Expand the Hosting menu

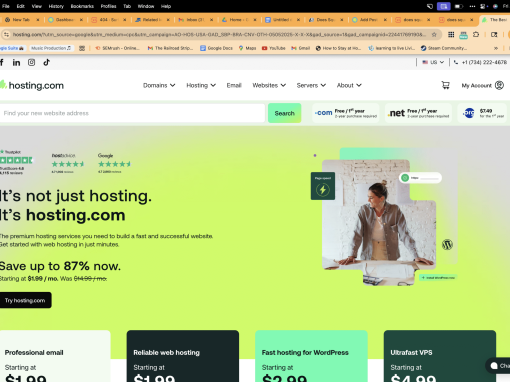point(201,85)
